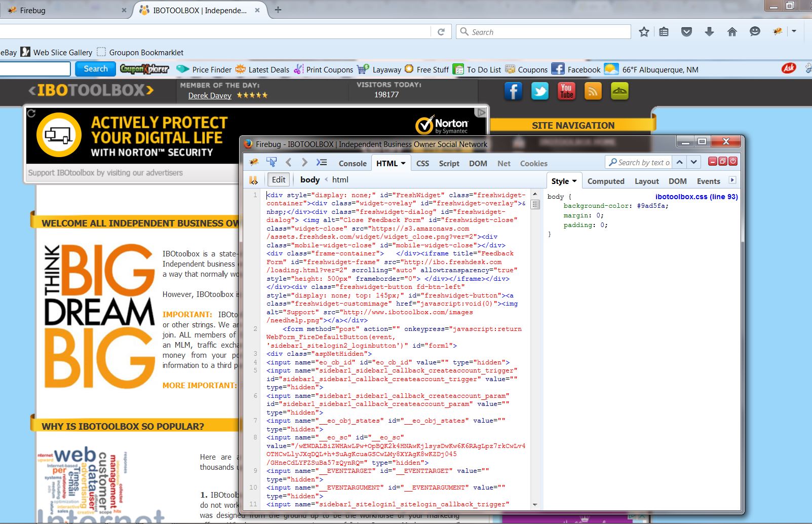The image size is (812, 524).
Task: Open the Style side panel dropdown
Action: tap(574, 181)
